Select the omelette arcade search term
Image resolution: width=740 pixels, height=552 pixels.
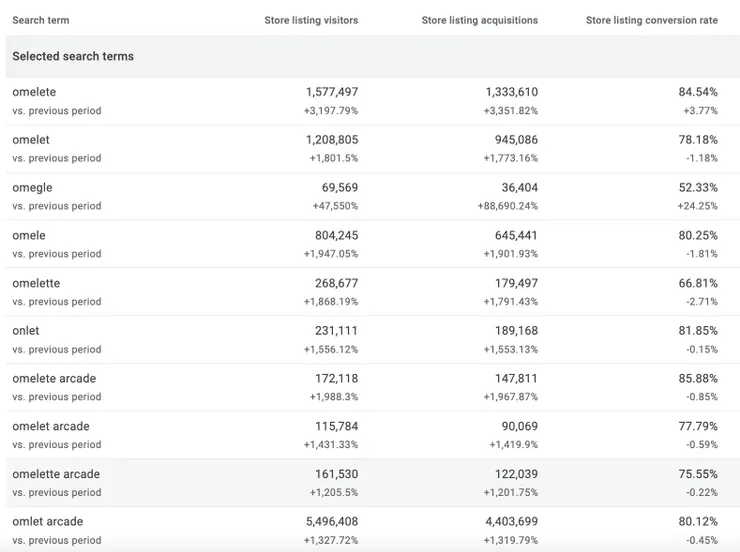click(x=56, y=474)
